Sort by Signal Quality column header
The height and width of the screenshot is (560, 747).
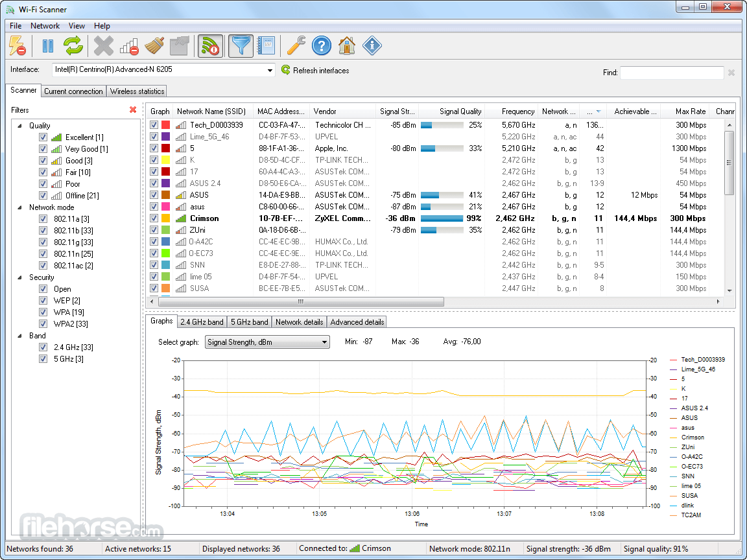click(x=451, y=111)
